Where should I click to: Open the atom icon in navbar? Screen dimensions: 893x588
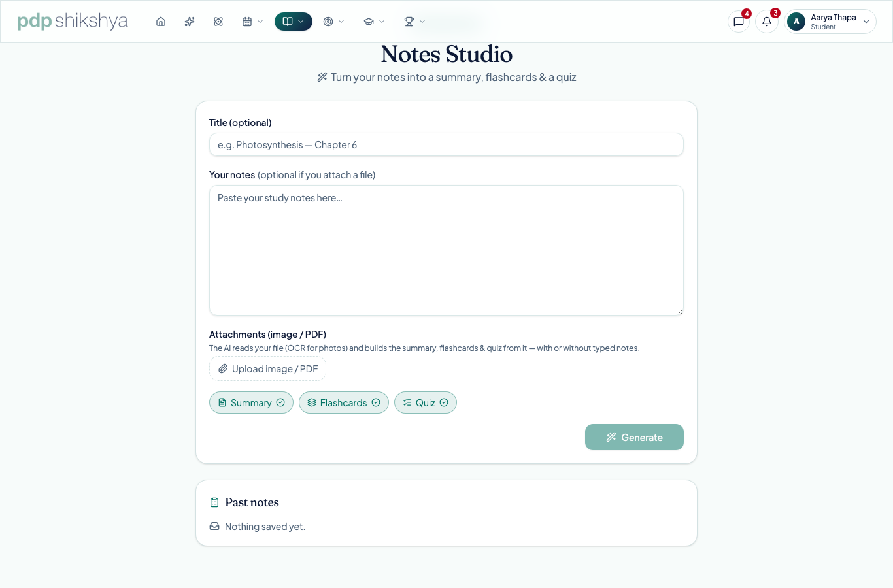click(x=218, y=22)
